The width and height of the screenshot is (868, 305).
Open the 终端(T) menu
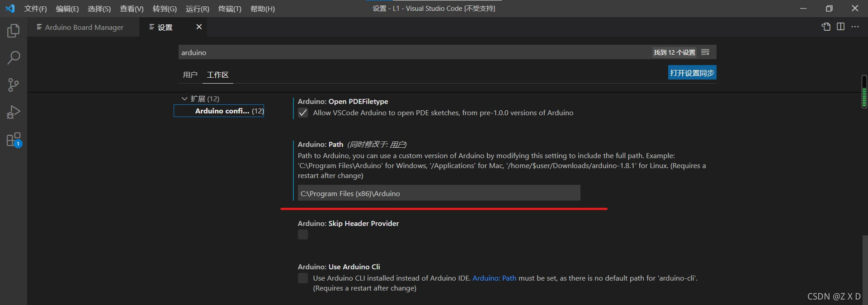230,9
